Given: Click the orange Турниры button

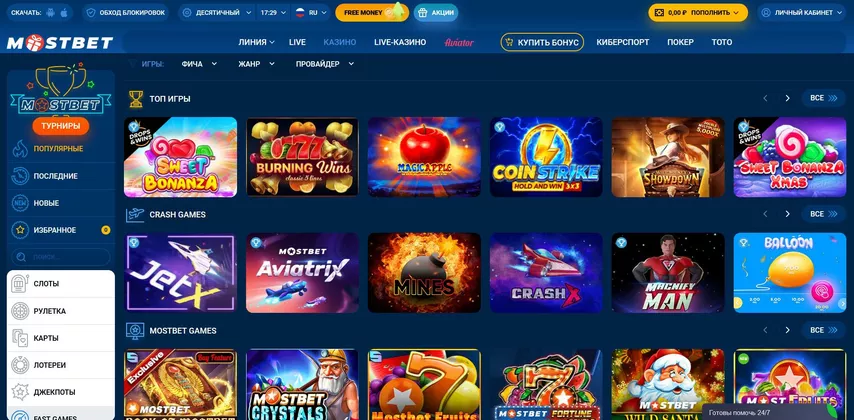Looking at the screenshot, I should (60, 126).
